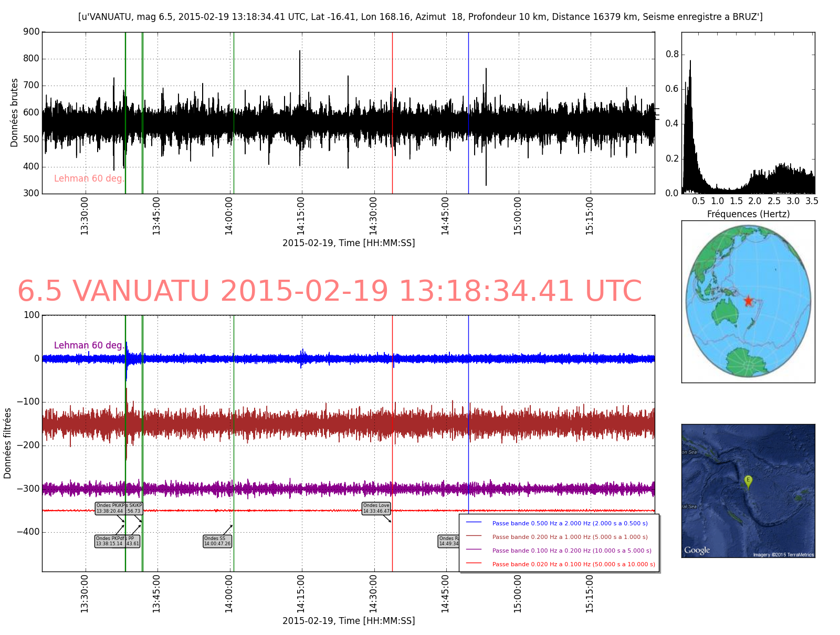Viewport: 840px width, 635px height.
Task: Click the Google logo on the satellite map
Action: tap(697, 550)
